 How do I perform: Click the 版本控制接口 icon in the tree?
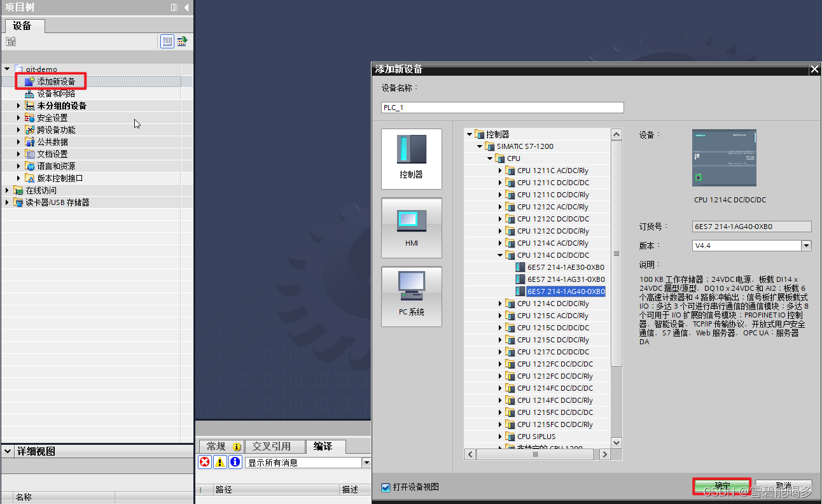[x=29, y=178]
